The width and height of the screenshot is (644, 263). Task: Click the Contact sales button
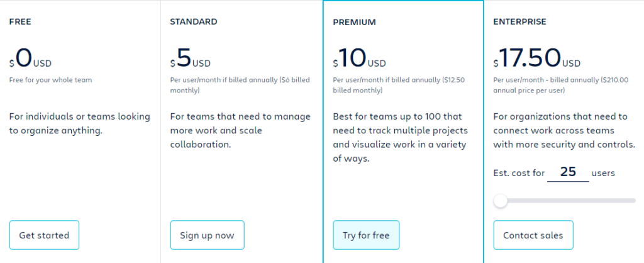[x=533, y=235]
